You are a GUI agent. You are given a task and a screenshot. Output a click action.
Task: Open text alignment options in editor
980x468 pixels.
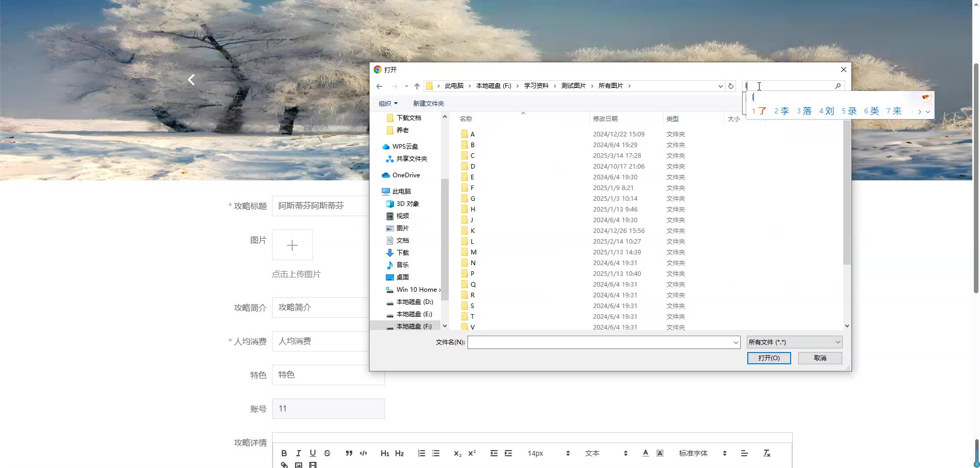(x=745, y=453)
